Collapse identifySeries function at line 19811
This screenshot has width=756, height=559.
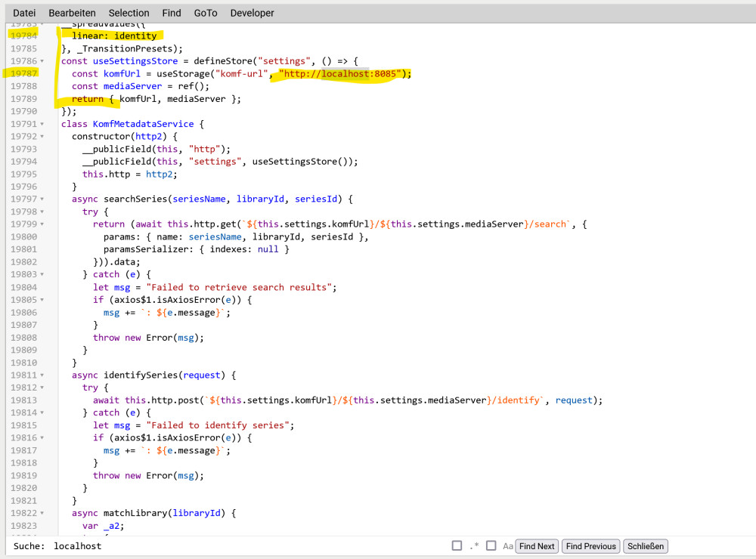click(42, 375)
